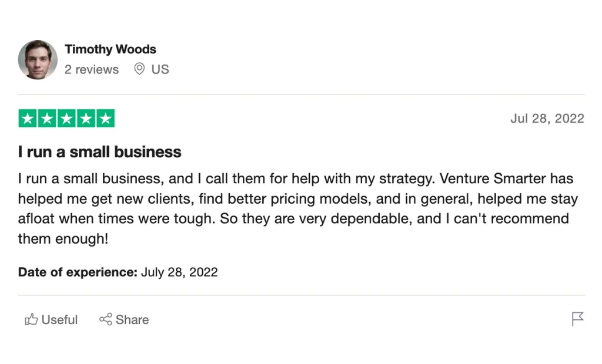View Timothy Woods' 2 reviews
The width and height of the screenshot is (602, 364).
[92, 69]
